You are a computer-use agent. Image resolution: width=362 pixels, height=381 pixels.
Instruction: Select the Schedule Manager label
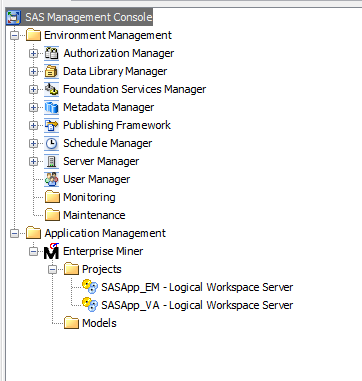(108, 143)
